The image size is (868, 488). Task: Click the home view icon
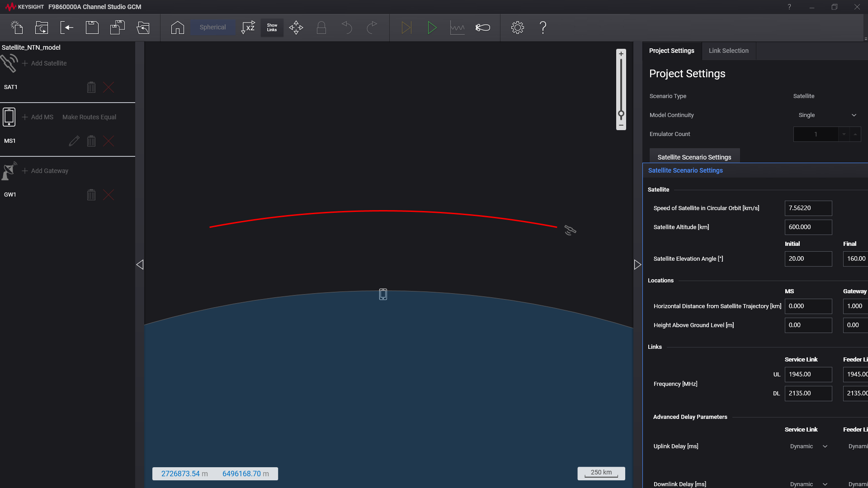(177, 28)
